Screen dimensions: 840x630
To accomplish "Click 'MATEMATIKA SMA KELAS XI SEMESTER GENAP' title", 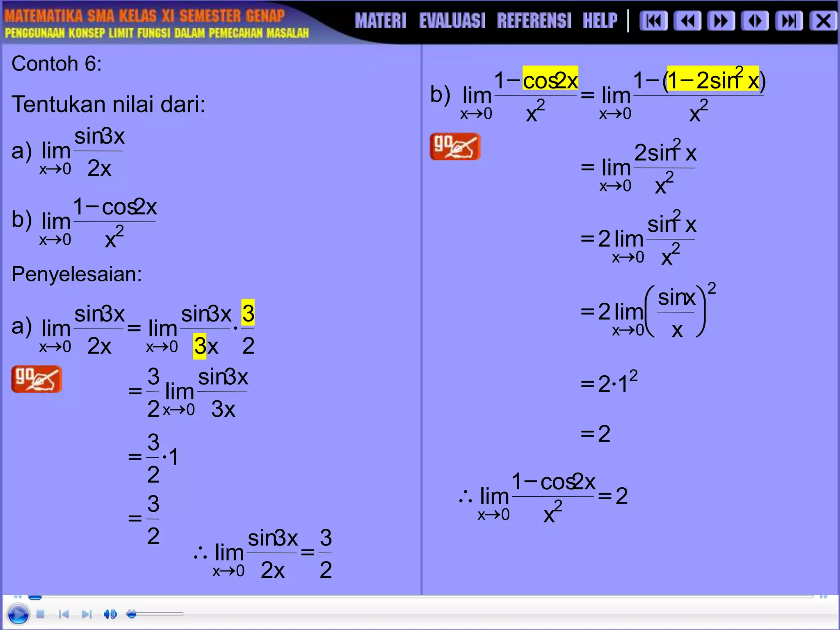I will click(x=144, y=16).
